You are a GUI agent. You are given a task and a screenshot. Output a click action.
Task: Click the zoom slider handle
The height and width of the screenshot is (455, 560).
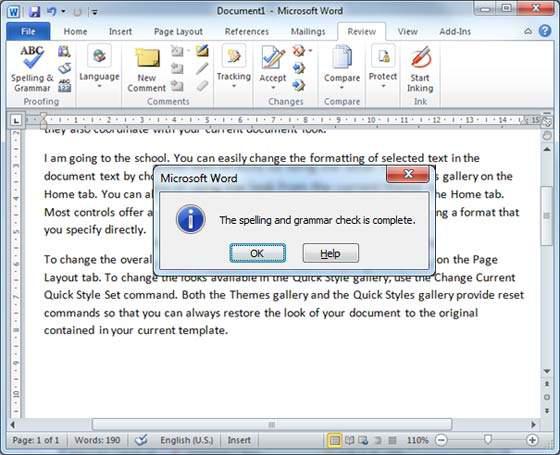(x=488, y=440)
